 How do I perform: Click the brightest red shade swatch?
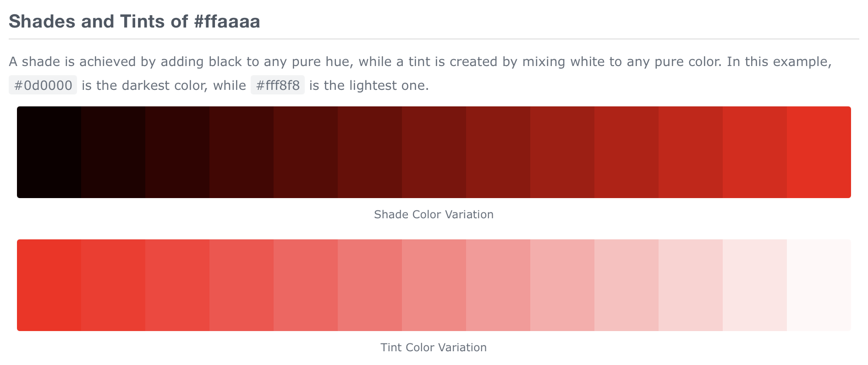[x=819, y=152]
